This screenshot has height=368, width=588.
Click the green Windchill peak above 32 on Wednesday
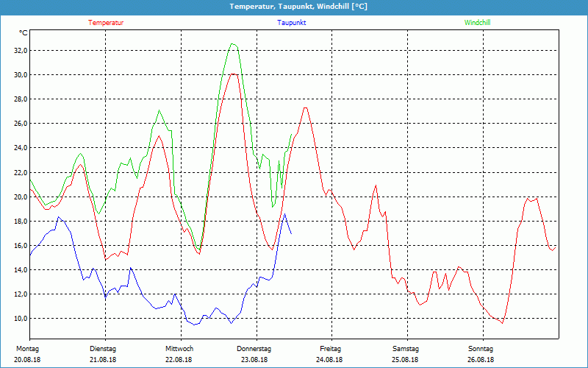coord(232,44)
